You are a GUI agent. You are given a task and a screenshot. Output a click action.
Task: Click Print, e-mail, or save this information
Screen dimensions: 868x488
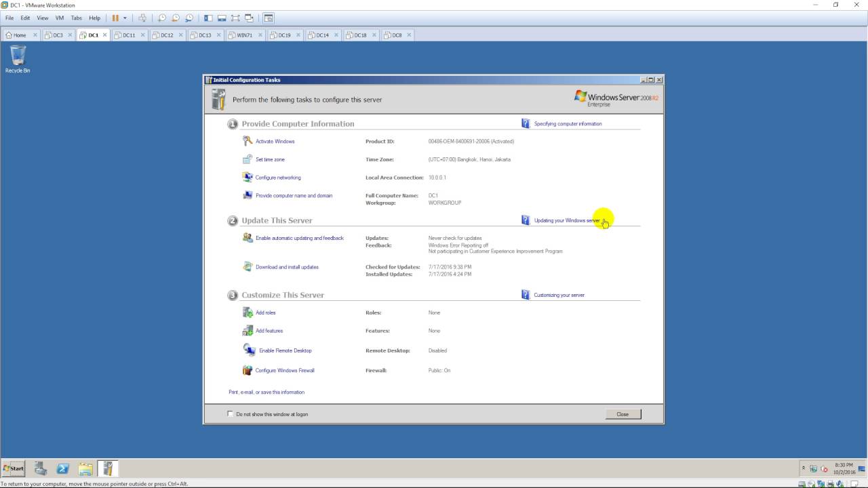pyautogui.click(x=267, y=392)
